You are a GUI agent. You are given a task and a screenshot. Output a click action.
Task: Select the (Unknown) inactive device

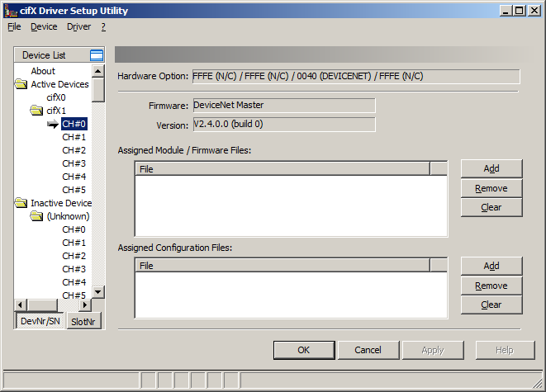click(x=68, y=216)
